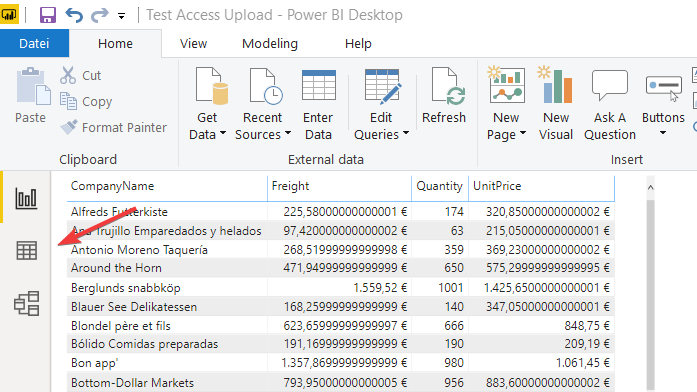
Task: Select the Bólido Comidas preparadas cell
Action: tap(167, 344)
